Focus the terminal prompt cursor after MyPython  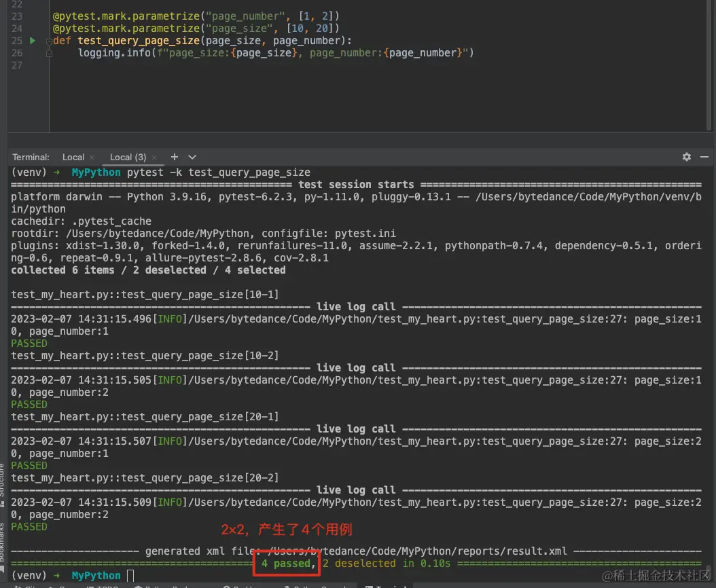[x=130, y=576]
